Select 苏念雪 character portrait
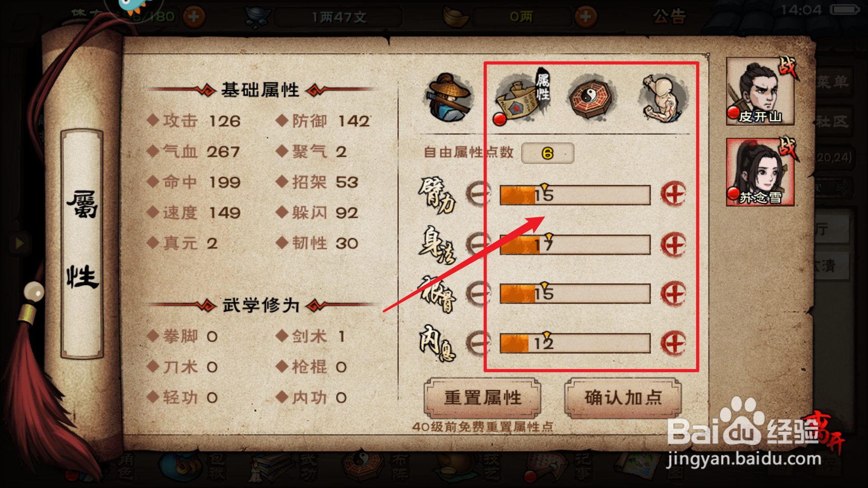The height and width of the screenshot is (488, 868). pyautogui.click(x=760, y=172)
